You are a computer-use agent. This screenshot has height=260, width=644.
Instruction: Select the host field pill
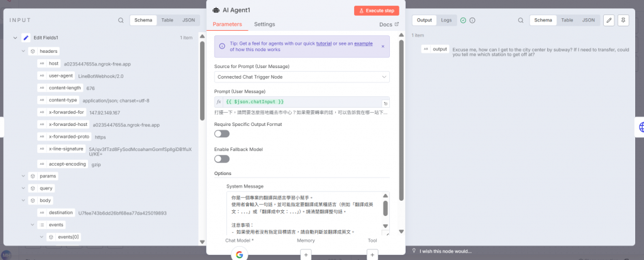[x=49, y=64]
